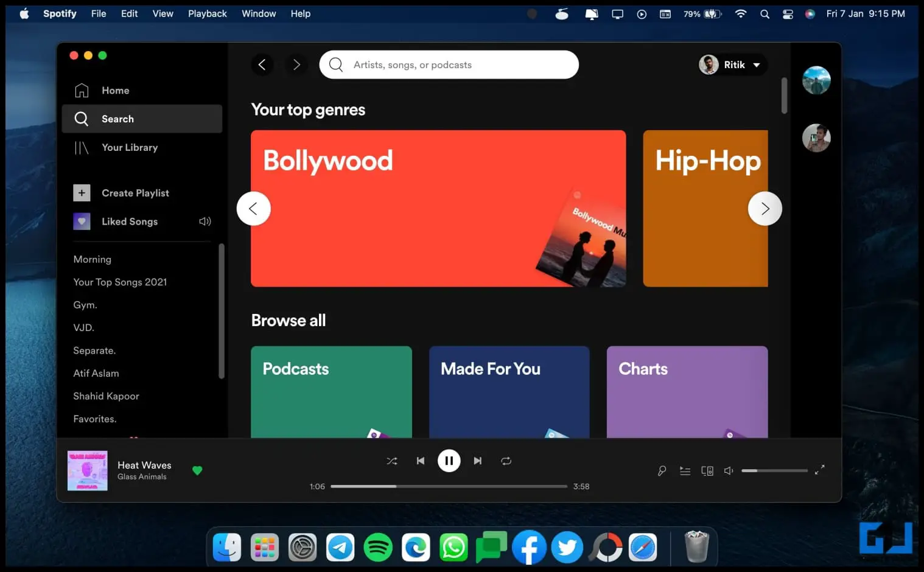This screenshot has width=924, height=572.
Task: Open WhatsApp from the Dock
Action: (x=453, y=548)
